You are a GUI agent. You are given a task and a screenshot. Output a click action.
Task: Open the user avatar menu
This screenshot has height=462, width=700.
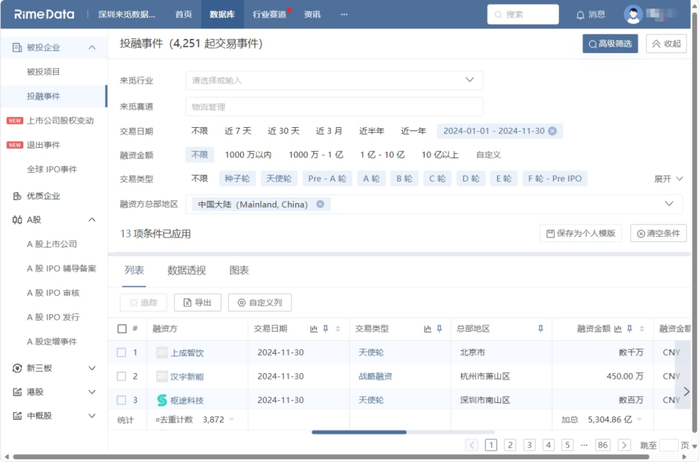click(x=633, y=14)
